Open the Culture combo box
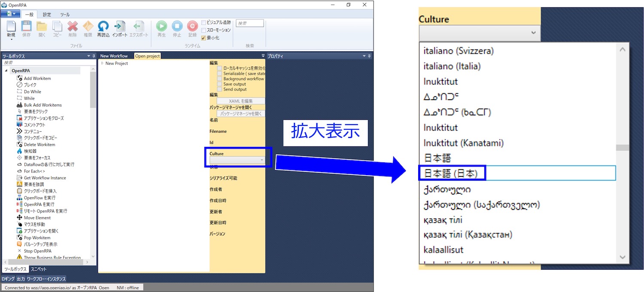The height and width of the screenshot is (292, 644). pyautogui.click(x=237, y=160)
